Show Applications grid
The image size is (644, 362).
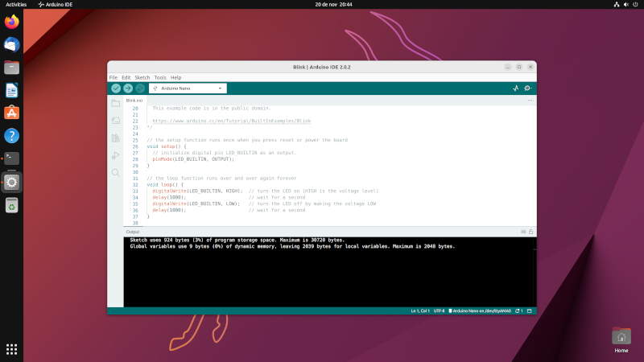11,349
